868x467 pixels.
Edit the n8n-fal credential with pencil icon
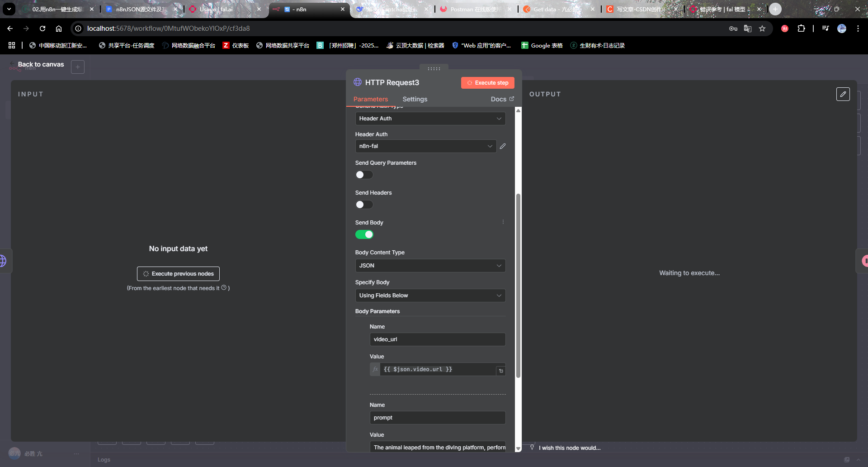[x=503, y=146]
